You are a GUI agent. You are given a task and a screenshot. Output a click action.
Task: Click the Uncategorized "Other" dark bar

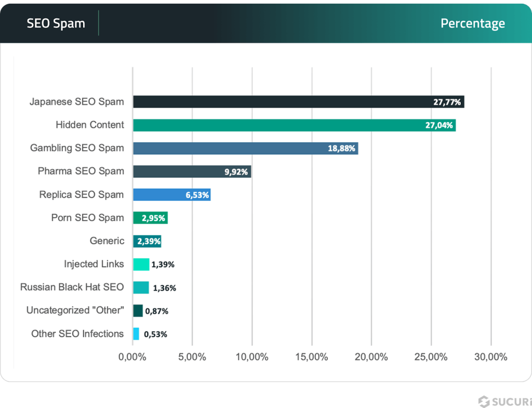(x=138, y=311)
